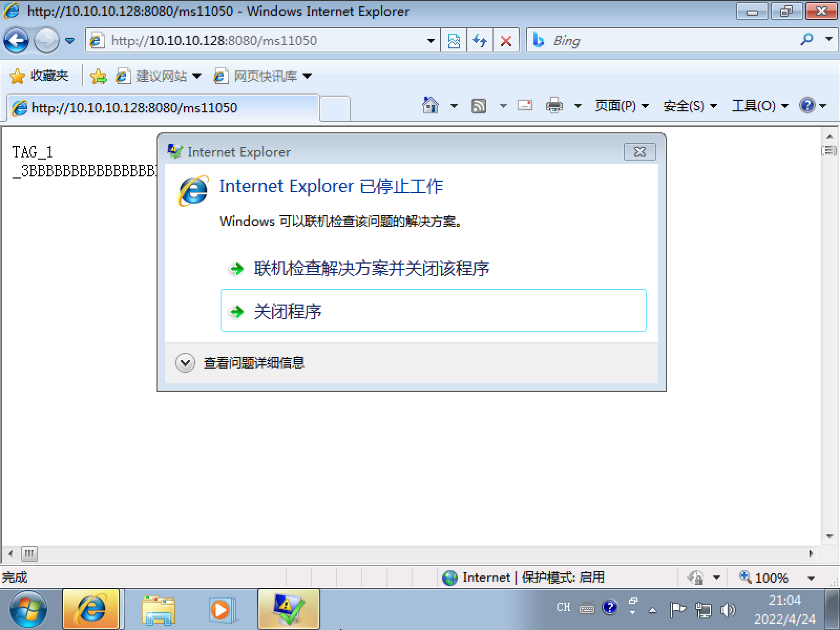Click the Read Mail envelope icon
The width and height of the screenshot is (840, 630).
pyautogui.click(x=525, y=105)
